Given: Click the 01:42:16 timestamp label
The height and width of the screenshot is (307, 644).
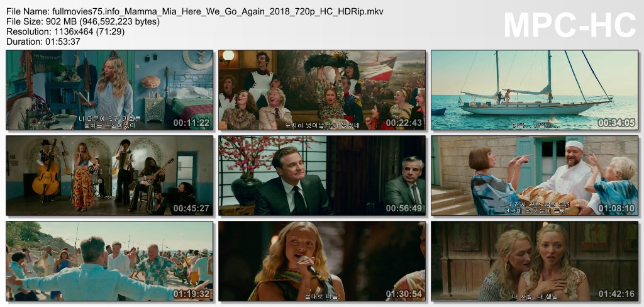Looking at the screenshot, I should coord(616,294).
